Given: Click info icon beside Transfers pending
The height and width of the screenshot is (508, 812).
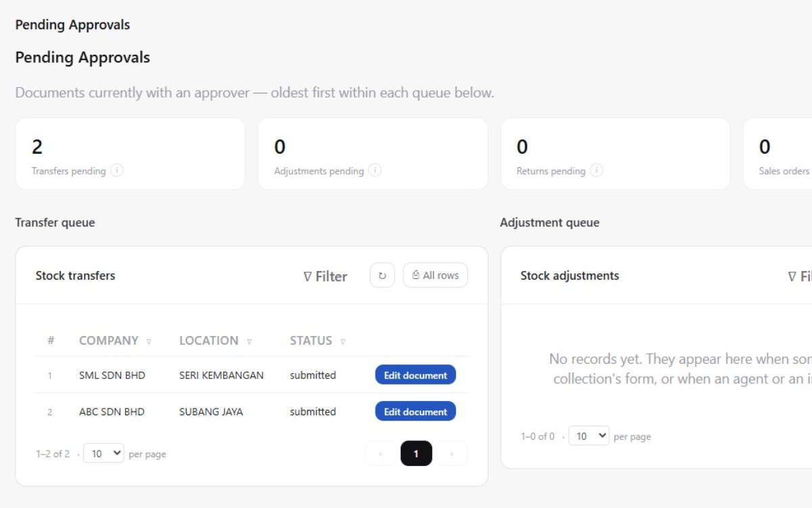Looking at the screenshot, I should [x=117, y=171].
